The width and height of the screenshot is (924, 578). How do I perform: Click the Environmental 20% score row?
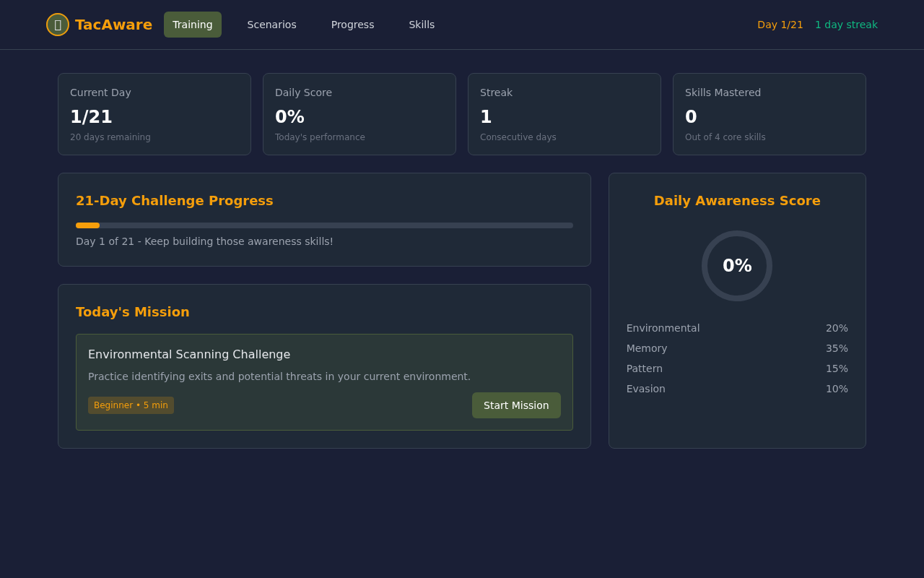click(737, 328)
